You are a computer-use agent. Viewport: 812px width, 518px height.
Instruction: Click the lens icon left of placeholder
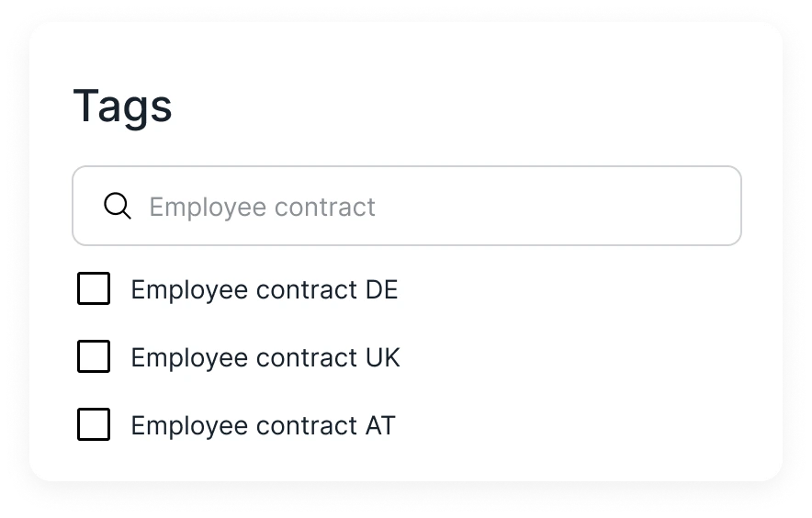[x=118, y=206]
